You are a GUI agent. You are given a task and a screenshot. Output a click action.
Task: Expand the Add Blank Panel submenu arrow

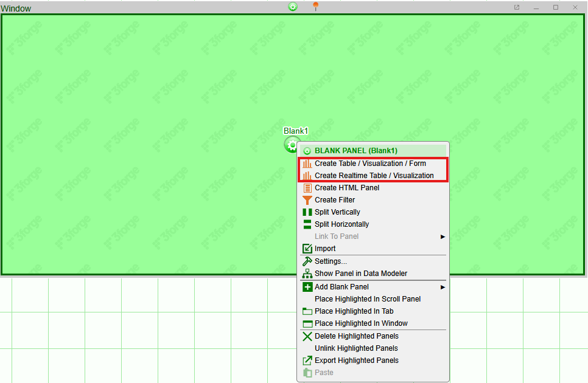[x=443, y=287]
